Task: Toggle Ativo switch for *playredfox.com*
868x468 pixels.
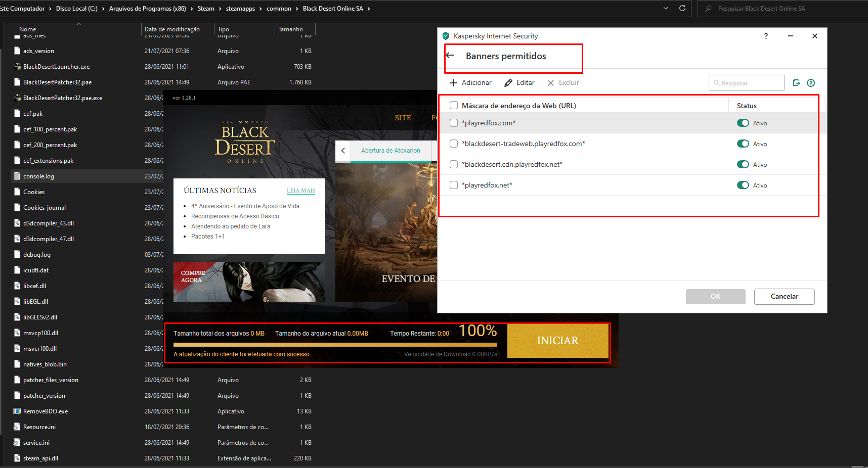Action: pyautogui.click(x=743, y=123)
